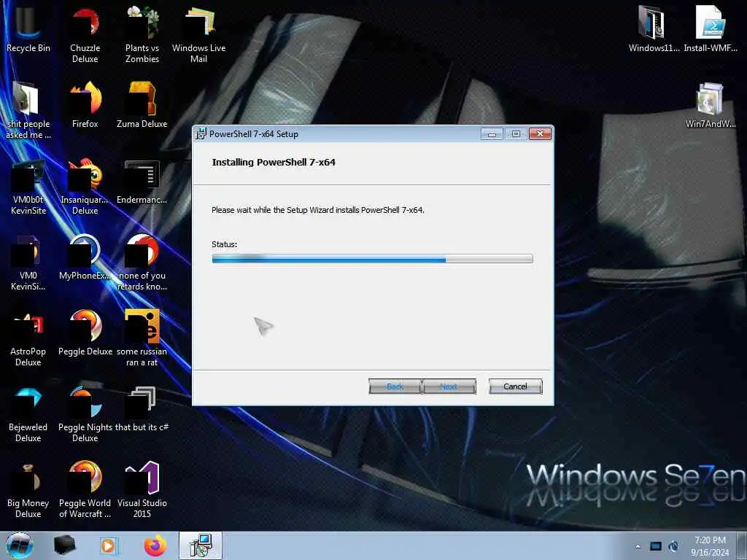Open Peggle Nights Deluxe shortcut
This screenshot has width=747, height=560.
(85, 413)
